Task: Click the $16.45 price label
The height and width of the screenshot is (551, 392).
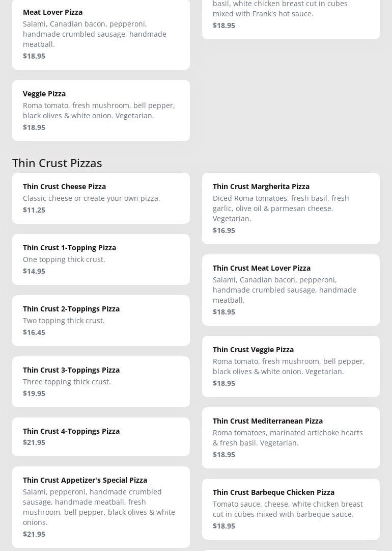Action: pyautogui.click(x=34, y=332)
